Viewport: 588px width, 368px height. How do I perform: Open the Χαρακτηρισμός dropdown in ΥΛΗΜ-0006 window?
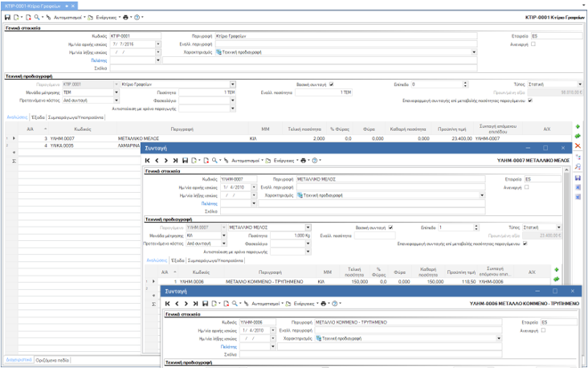pyautogui.click(x=499, y=338)
